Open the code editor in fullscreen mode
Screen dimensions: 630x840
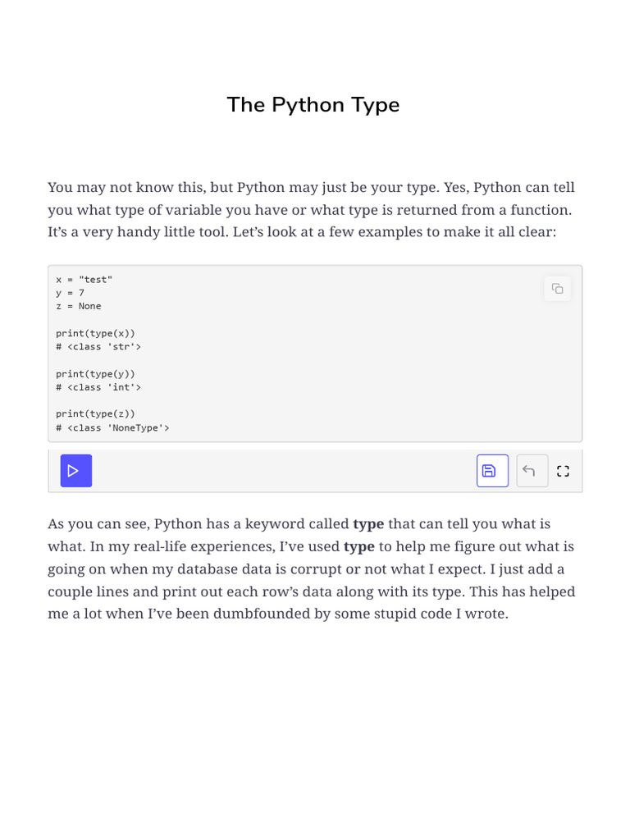(563, 471)
